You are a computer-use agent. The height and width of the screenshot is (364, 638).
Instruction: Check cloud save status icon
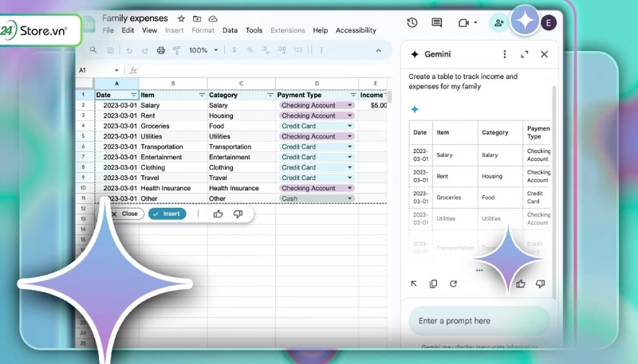pyautogui.click(x=213, y=18)
